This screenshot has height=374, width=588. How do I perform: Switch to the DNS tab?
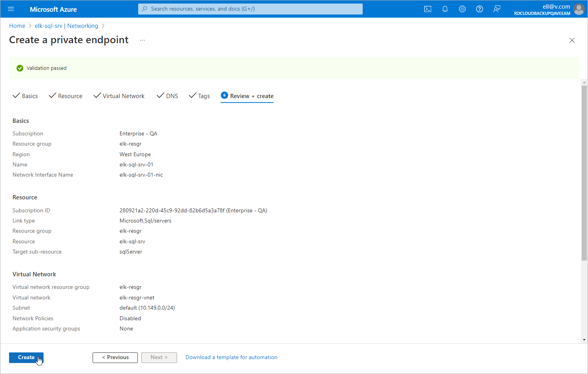coord(168,96)
